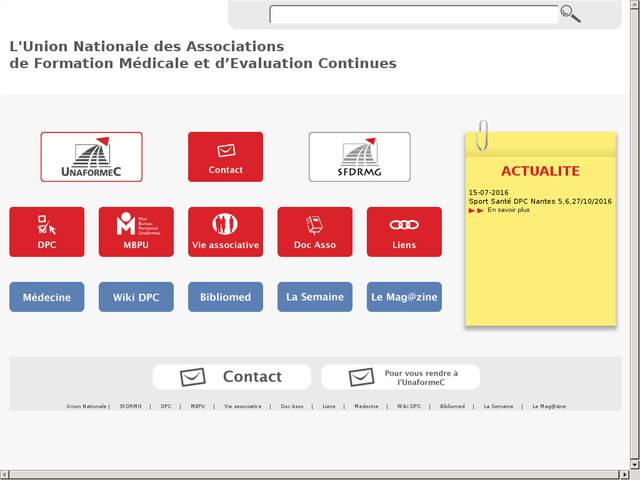640x480 pixels.
Task: Open the Liens chain-link tile
Action: pyautogui.click(x=404, y=232)
